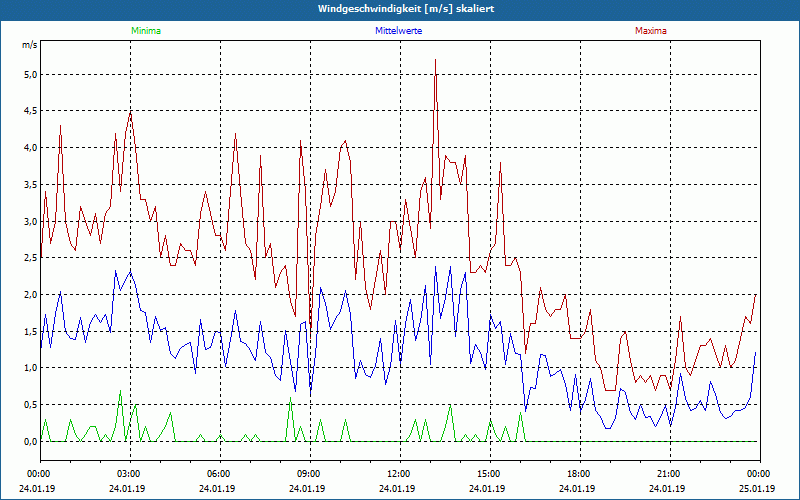
Task: Click the 1,0 y-axis value
Action: pos(31,368)
